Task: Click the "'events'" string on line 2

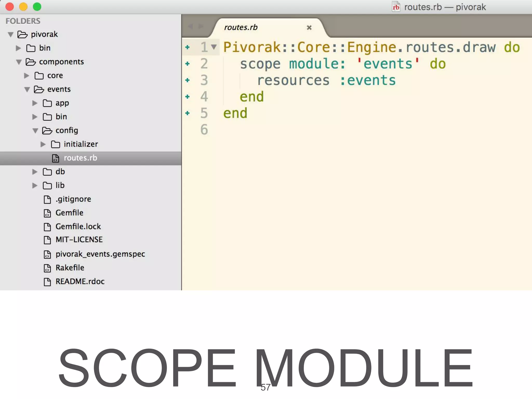Action: click(x=388, y=64)
